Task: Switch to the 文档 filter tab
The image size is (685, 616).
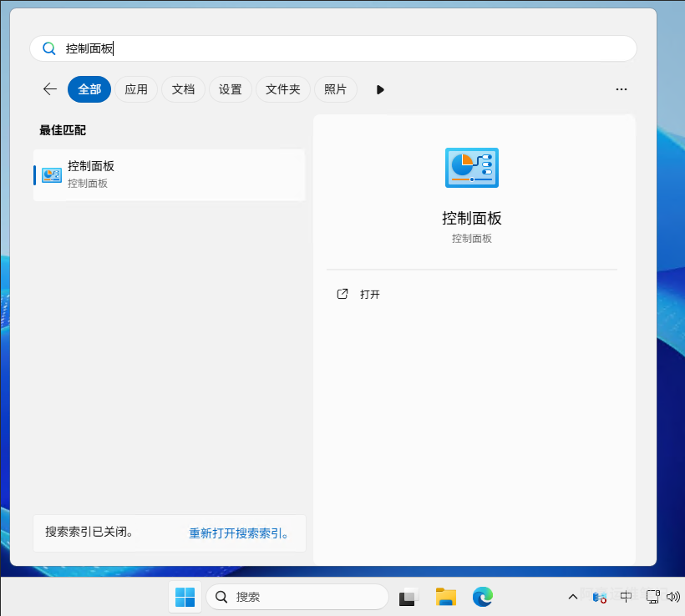Action: click(x=183, y=89)
